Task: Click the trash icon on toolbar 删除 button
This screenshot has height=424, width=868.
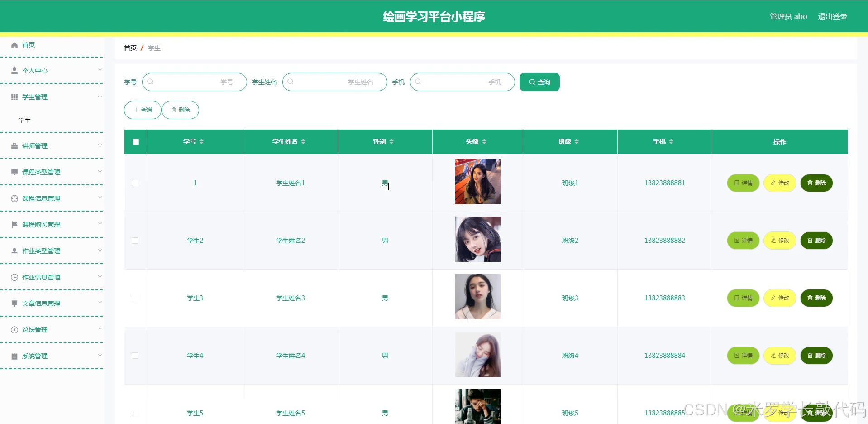Action: pos(174,110)
